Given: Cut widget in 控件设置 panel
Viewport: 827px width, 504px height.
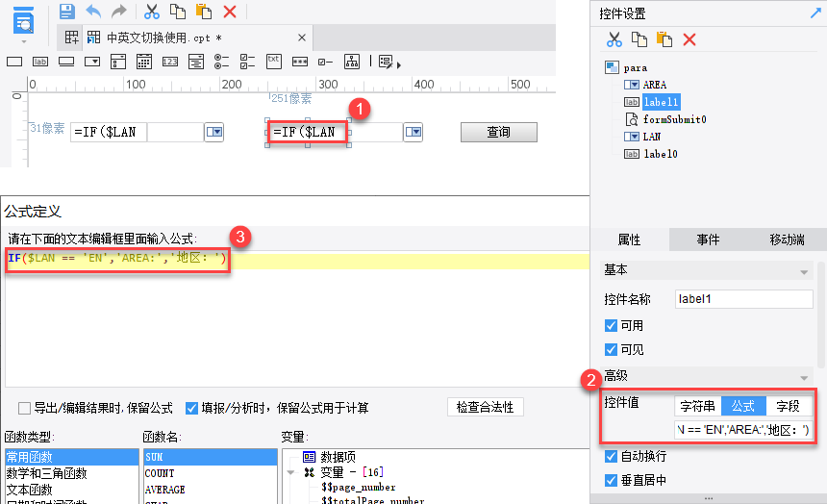Looking at the screenshot, I should coord(614,39).
